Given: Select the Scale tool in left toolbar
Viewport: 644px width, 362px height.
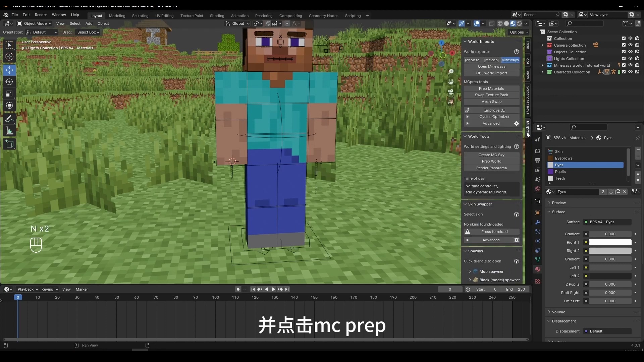Looking at the screenshot, I should click(x=9, y=94).
